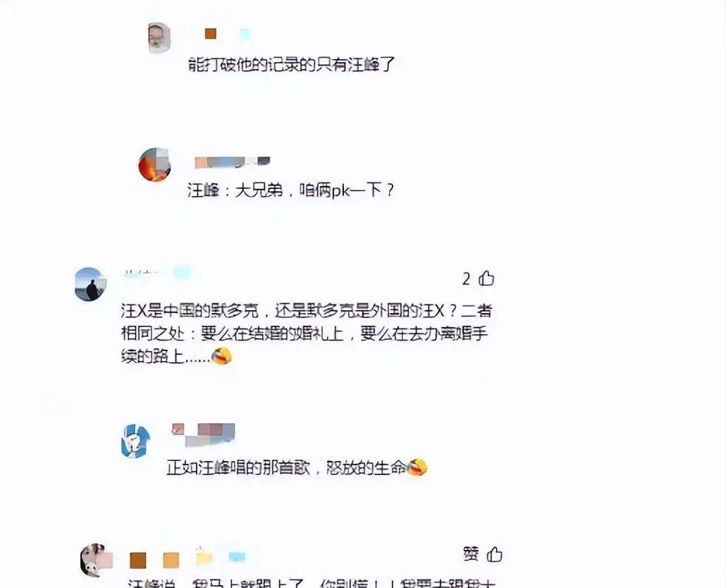Screen dimensions: 726x588
Task: Tap the laughing emoji after 续的路上
Action: click(x=221, y=356)
